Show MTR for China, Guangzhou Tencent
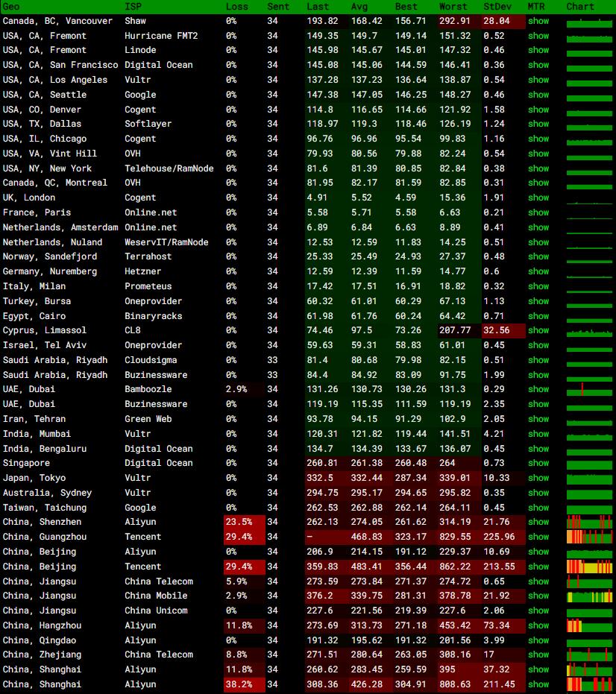 pyautogui.click(x=538, y=537)
